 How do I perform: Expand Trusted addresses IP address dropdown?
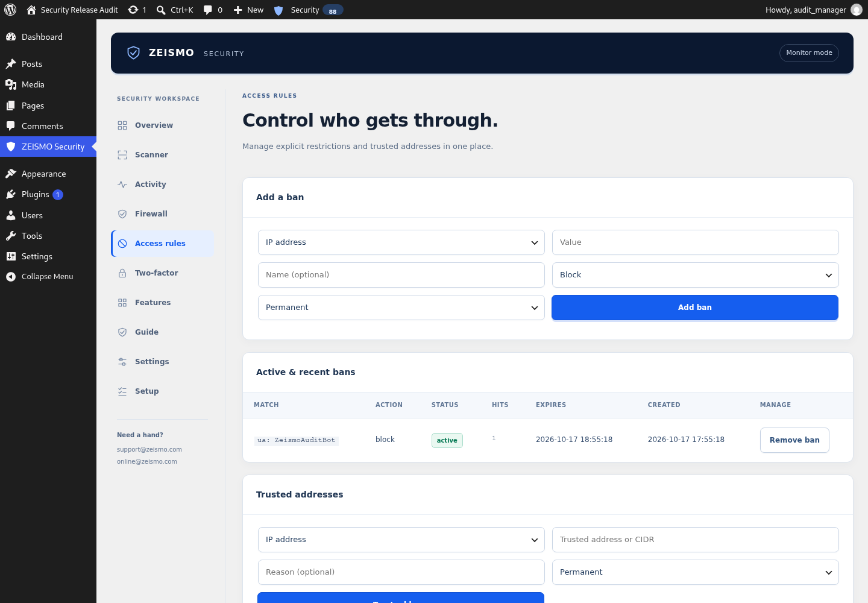tap(401, 540)
